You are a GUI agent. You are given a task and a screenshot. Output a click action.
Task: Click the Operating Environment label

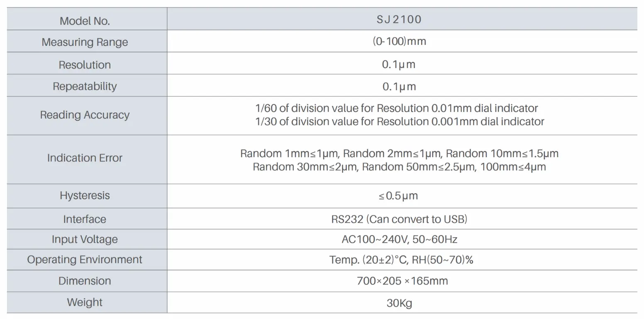tap(85, 260)
